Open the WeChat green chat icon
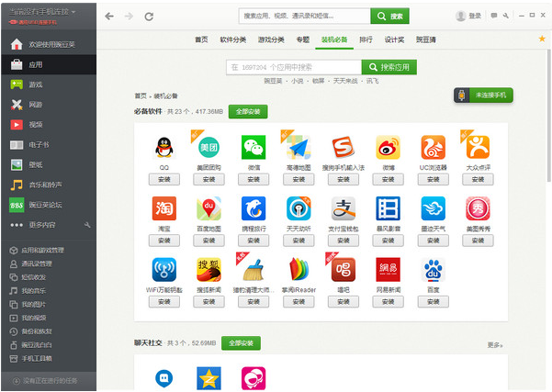Viewport: 552px width, 392px height. tap(253, 147)
